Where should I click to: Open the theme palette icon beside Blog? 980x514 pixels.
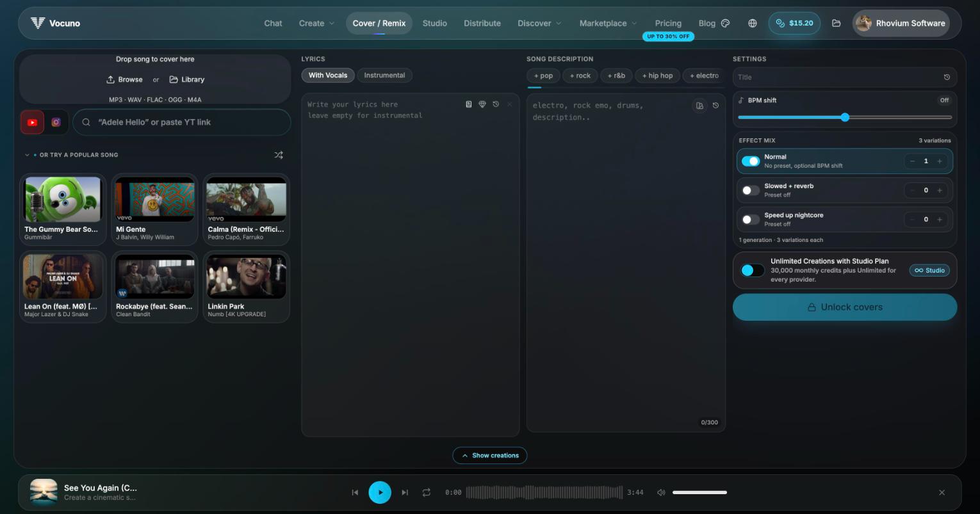click(725, 23)
